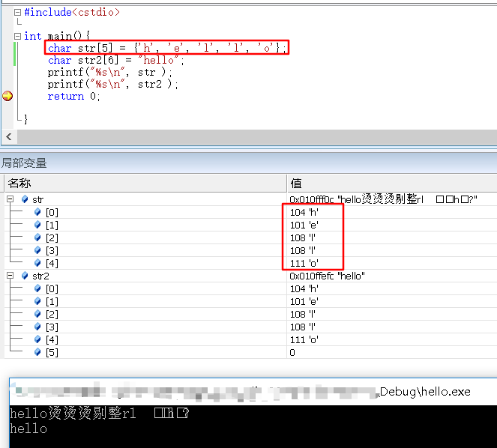Click the cube icon of str2's [2] element

click(37, 314)
